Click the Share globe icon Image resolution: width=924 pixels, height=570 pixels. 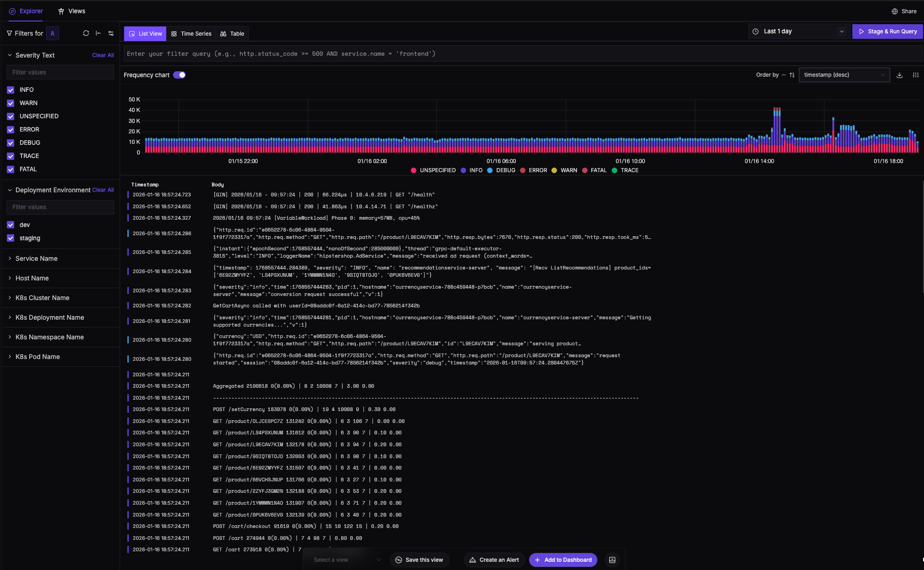894,11
